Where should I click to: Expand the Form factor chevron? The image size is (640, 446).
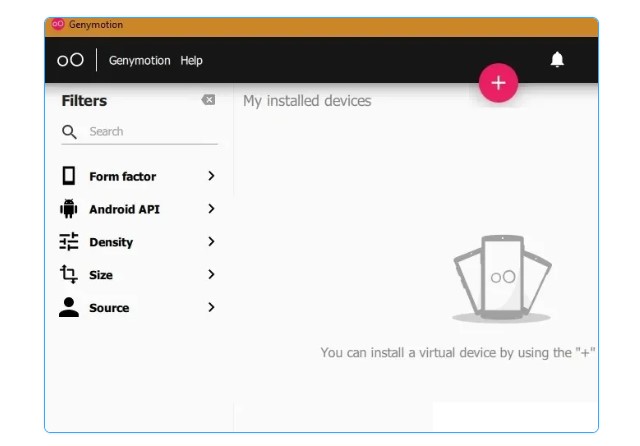[x=211, y=176]
